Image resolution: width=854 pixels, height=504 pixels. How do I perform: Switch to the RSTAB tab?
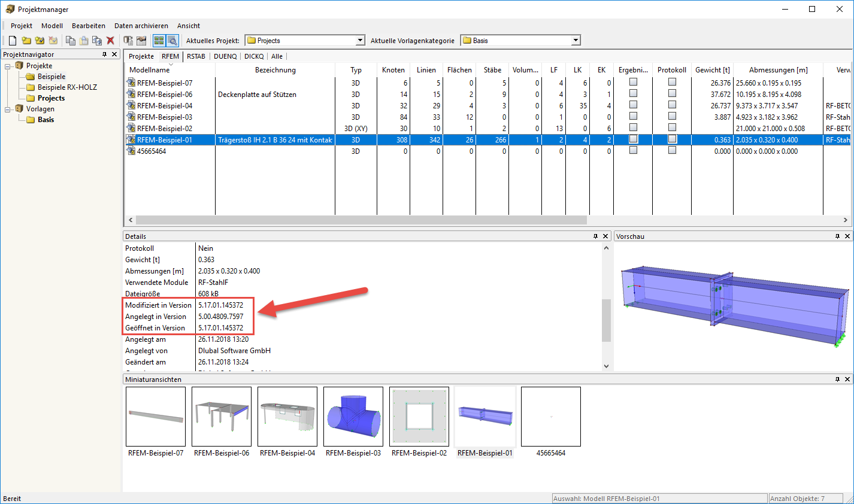[x=196, y=56]
